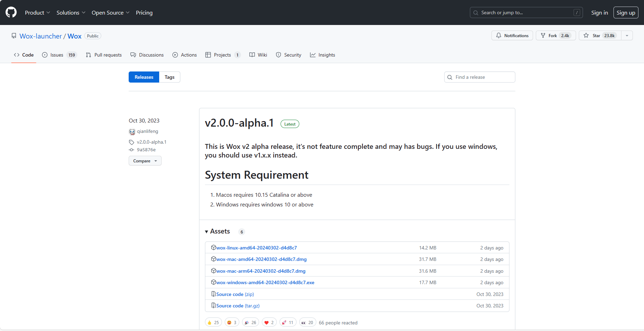
Task: Download wox-mac-arm64 dmg file
Action: [x=261, y=271]
